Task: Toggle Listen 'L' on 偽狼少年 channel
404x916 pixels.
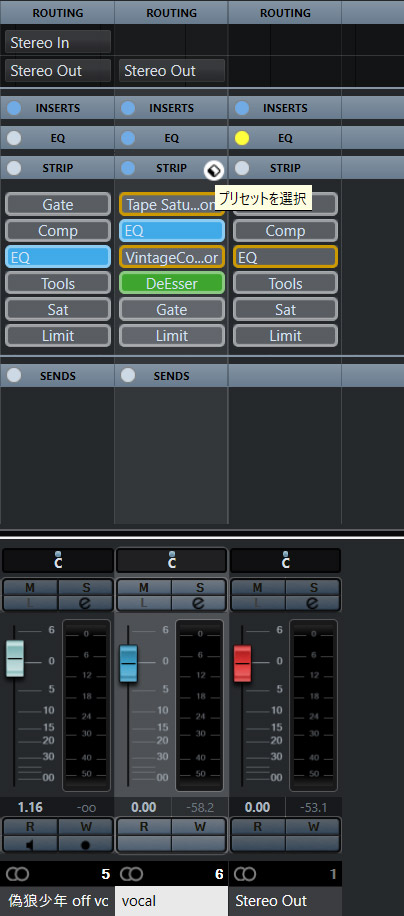Action: (x=30, y=603)
